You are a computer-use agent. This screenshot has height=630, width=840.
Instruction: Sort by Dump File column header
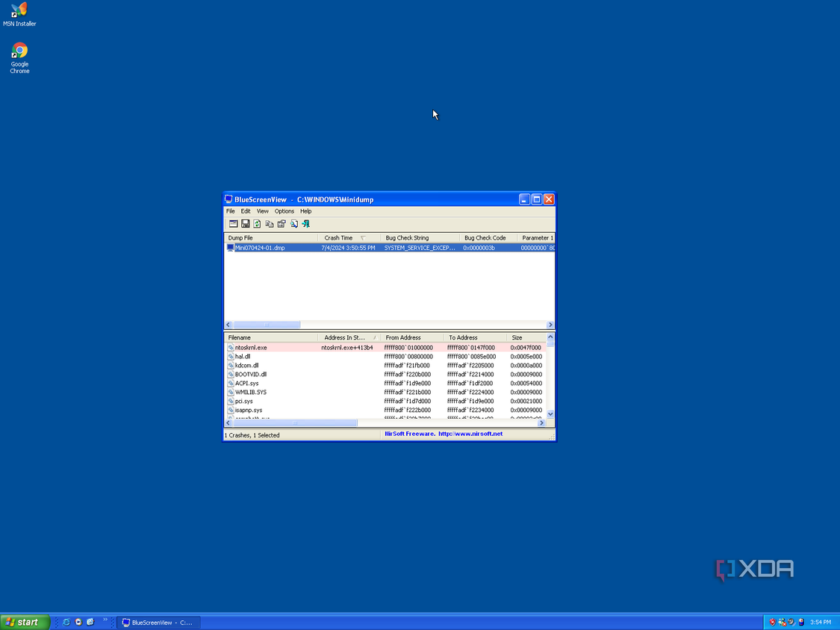pyautogui.click(x=271, y=238)
